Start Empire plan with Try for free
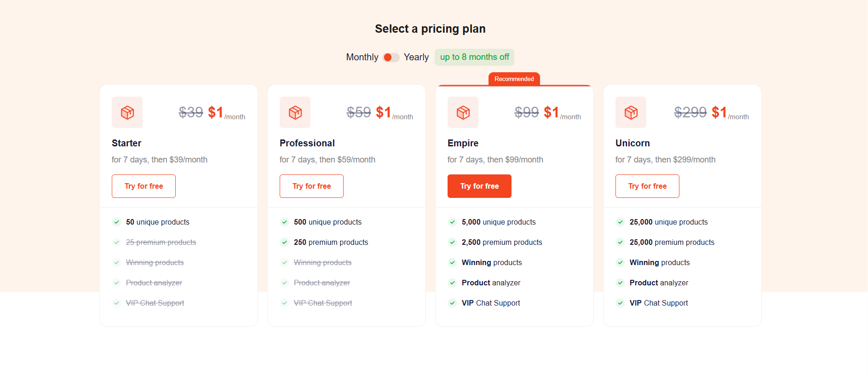The image size is (868, 376). (x=479, y=186)
